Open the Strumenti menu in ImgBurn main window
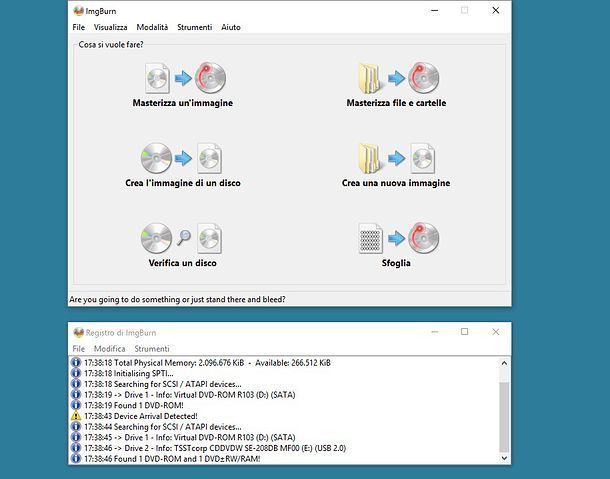Screen dimensions: 610x479 (195, 27)
